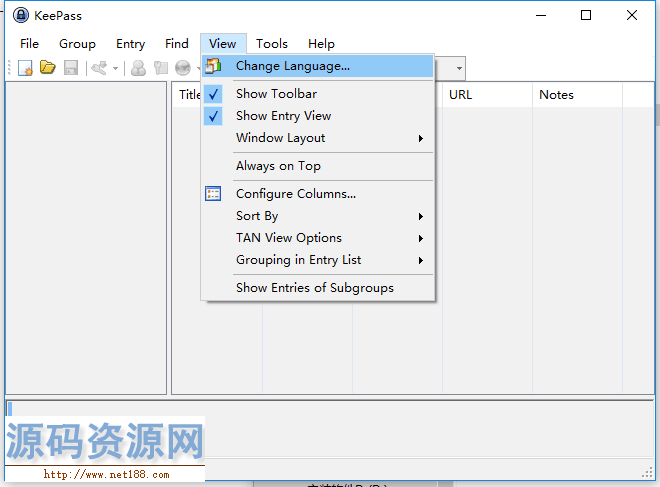The image size is (660, 487).
Task: Choose Configure Columns... menu entry
Action: (318, 194)
